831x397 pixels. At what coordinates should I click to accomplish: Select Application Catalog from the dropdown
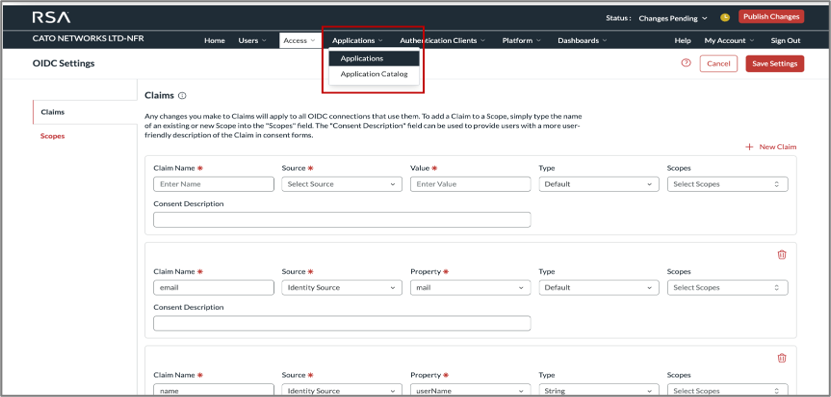click(374, 74)
